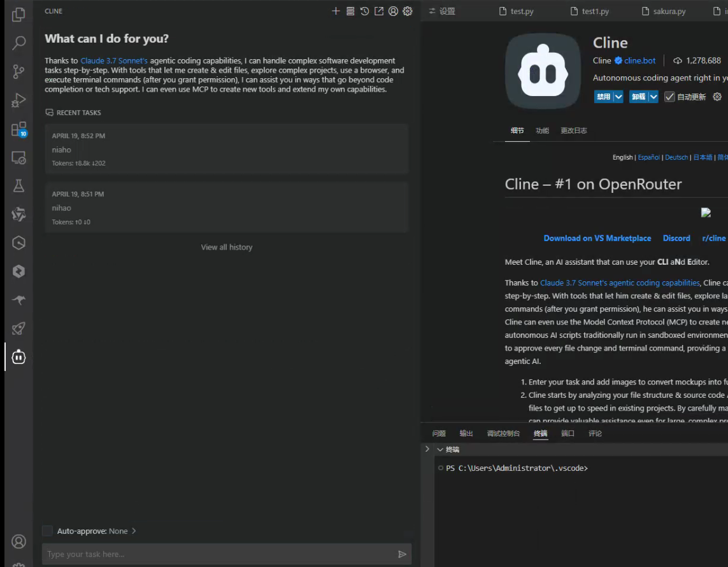Screen dimensions: 728x567
Task: Open Source Control view in activity bar
Action: [x=18, y=71]
